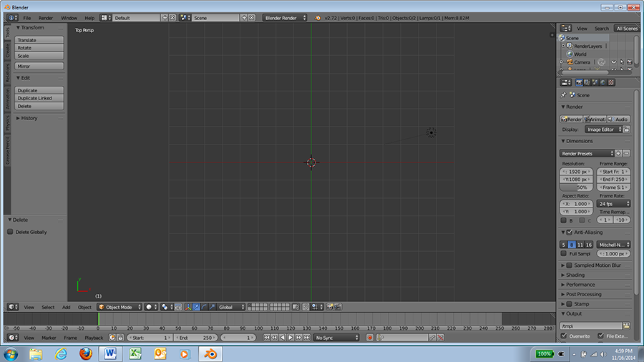This screenshot has height=362, width=644.
Task: Toggle the Overwrite checkbox
Action: click(564, 336)
